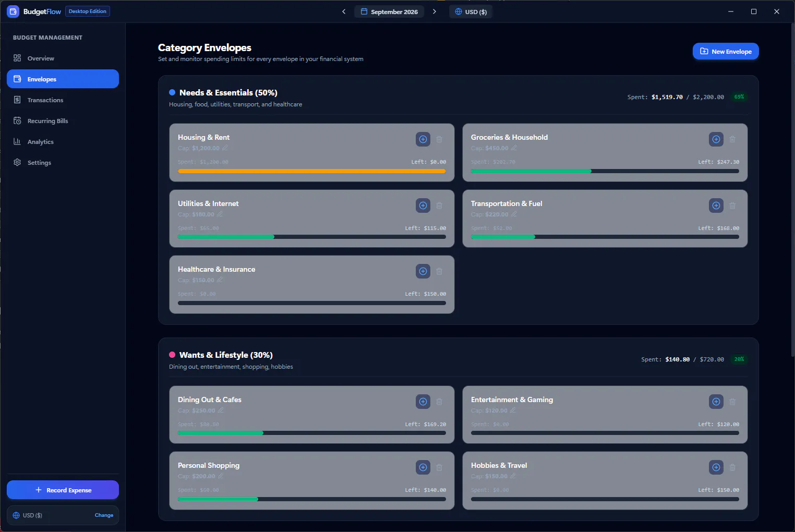This screenshot has height=532, width=795.
Task: Delete the Personal Shopping envelope
Action: pyautogui.click(x=439, y=467)
